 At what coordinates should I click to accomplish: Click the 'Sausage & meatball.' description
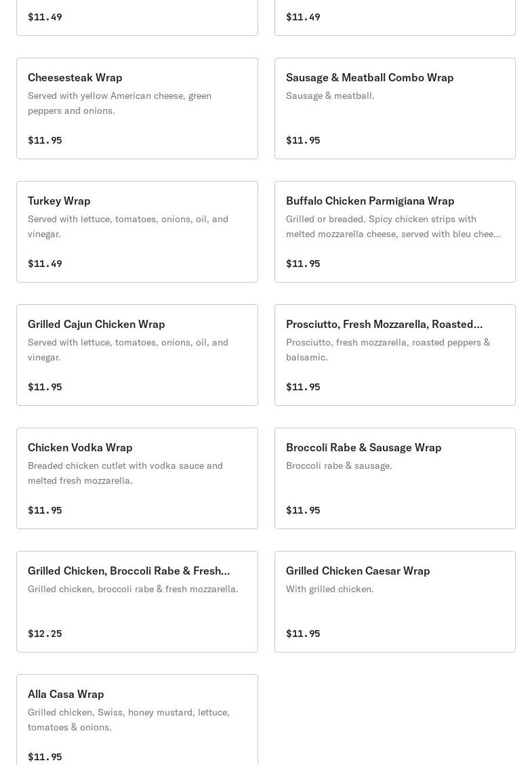(x=331, y=96)
